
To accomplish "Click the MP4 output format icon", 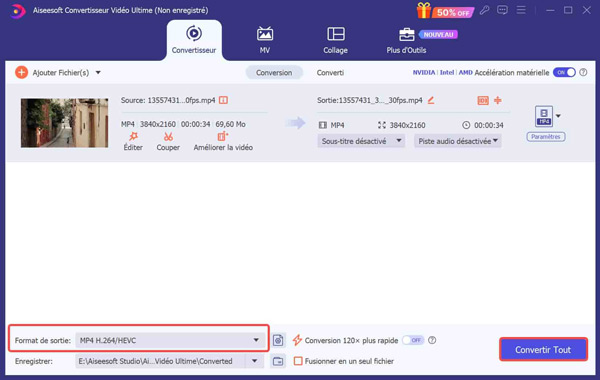I will [544, 116].
